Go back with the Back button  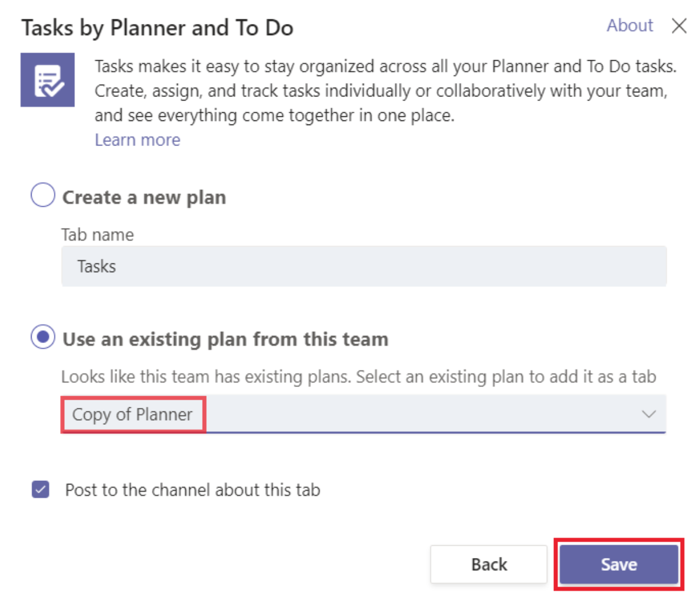(489, 564)
